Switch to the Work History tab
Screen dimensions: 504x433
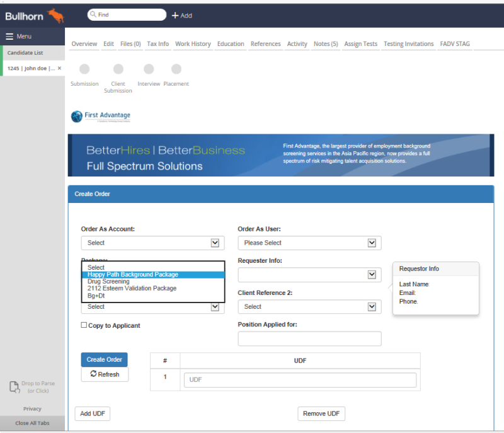[x=193, y=43]
